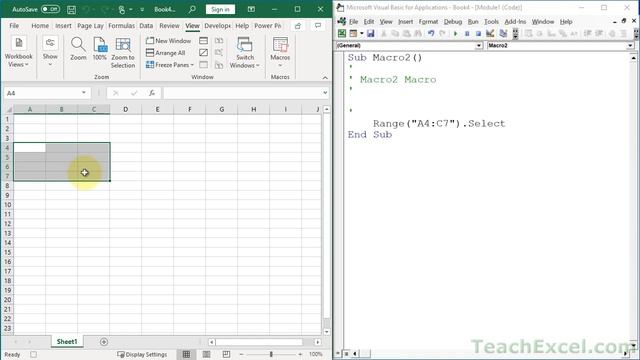
Task: Click the VBA Break pause icon
Action: 467,33
